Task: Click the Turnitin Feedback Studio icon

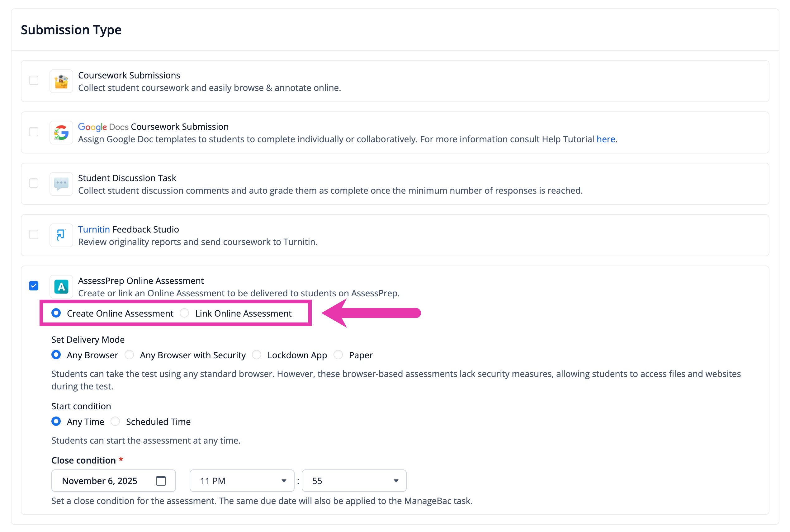Action: 61,235
